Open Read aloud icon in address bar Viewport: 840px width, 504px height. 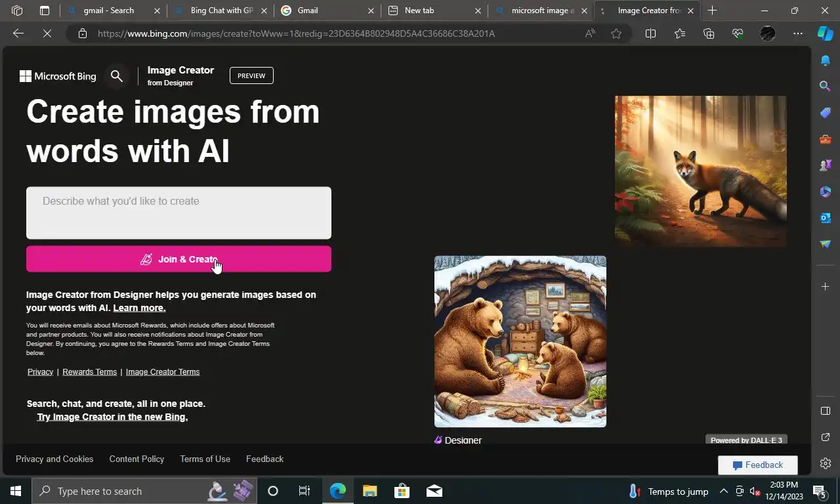pos(590,33)
